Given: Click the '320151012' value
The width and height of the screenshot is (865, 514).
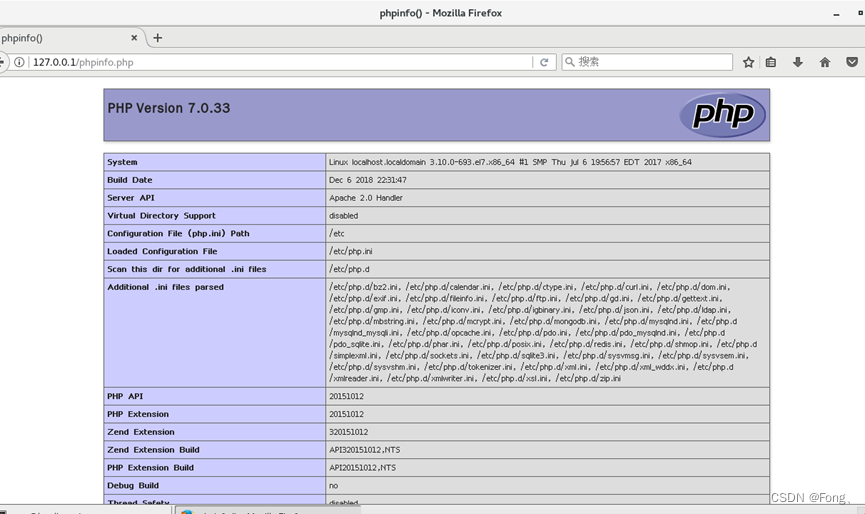Looking at the screenshot, I should click(349, 432).
